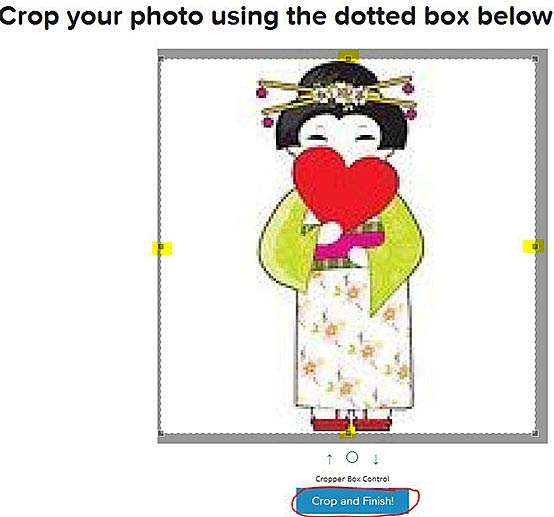
Task: Select the bottom-center yellow crop handle
Action: pyautogui.click(x=348, y=432)
